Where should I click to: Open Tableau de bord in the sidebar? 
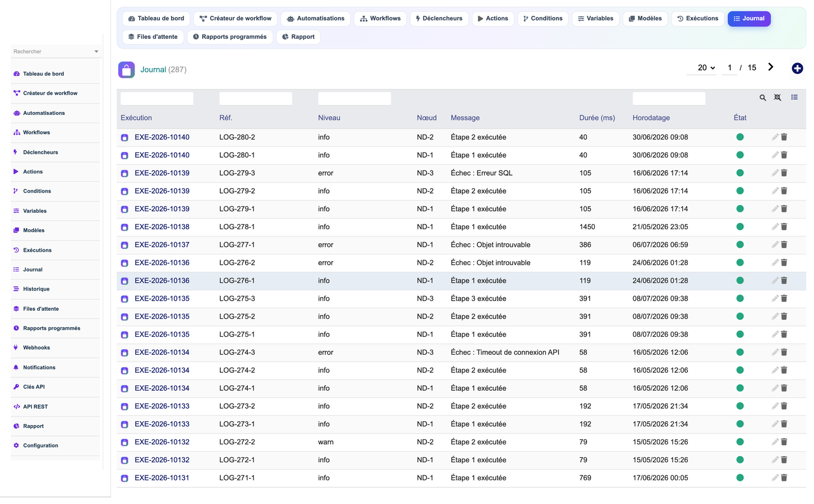tap(55, 74)
